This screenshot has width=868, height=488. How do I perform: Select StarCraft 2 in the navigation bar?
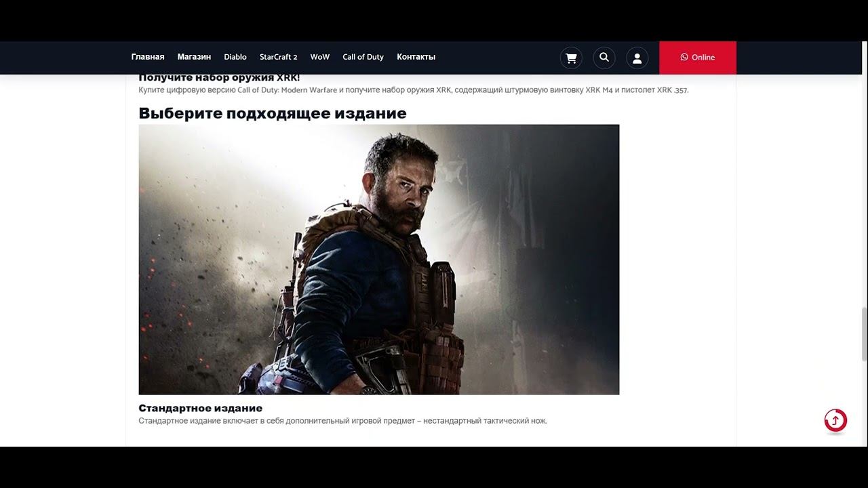pos(278,57)
